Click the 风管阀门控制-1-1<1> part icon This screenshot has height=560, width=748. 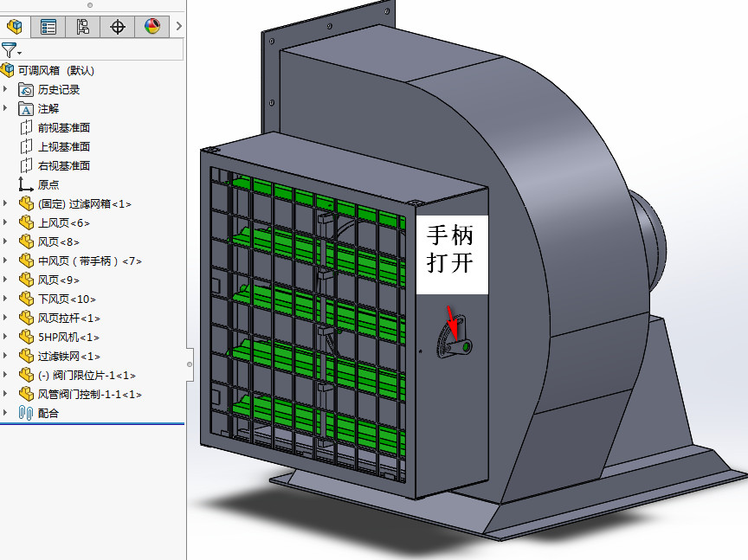tap(26, 395)
